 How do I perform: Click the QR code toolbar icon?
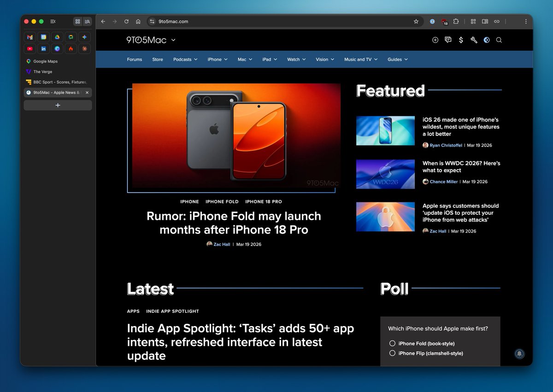click(473, 21)
